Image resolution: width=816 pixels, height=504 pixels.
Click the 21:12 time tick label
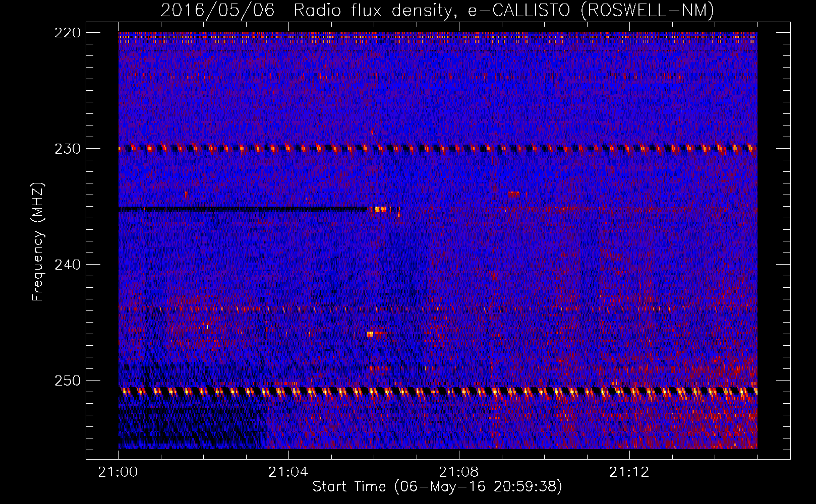[x=629, y=472]
